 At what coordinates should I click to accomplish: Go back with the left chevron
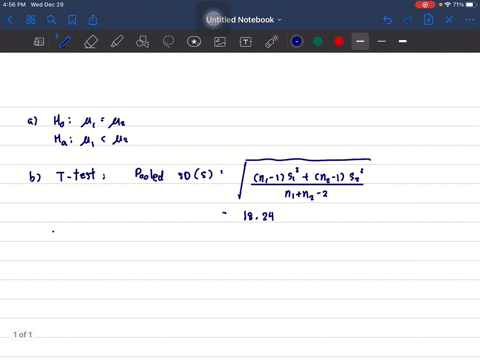(10, 20)
